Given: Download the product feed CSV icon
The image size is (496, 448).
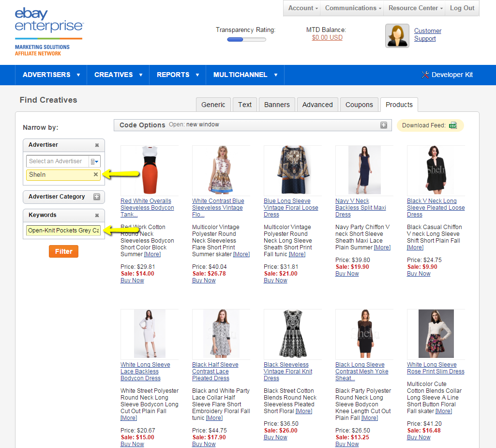Looking at the screenshot, I should 453,125.
